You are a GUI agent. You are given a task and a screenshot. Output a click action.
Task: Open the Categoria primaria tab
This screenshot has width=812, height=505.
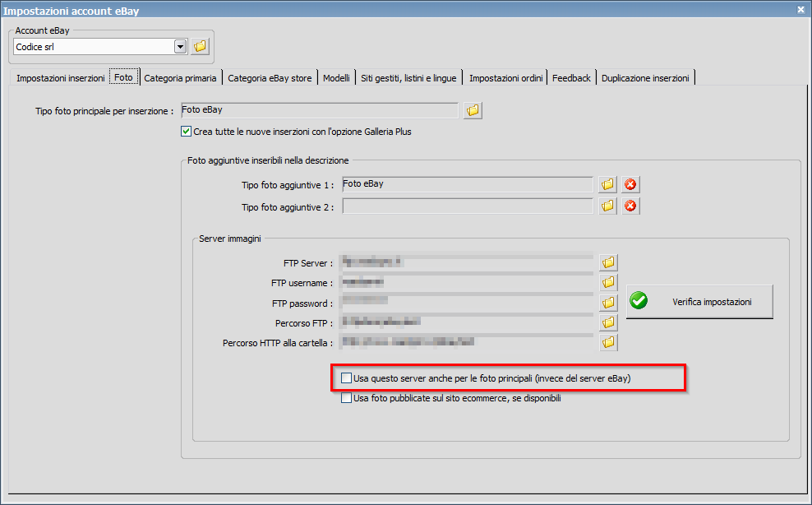(180, 78)
